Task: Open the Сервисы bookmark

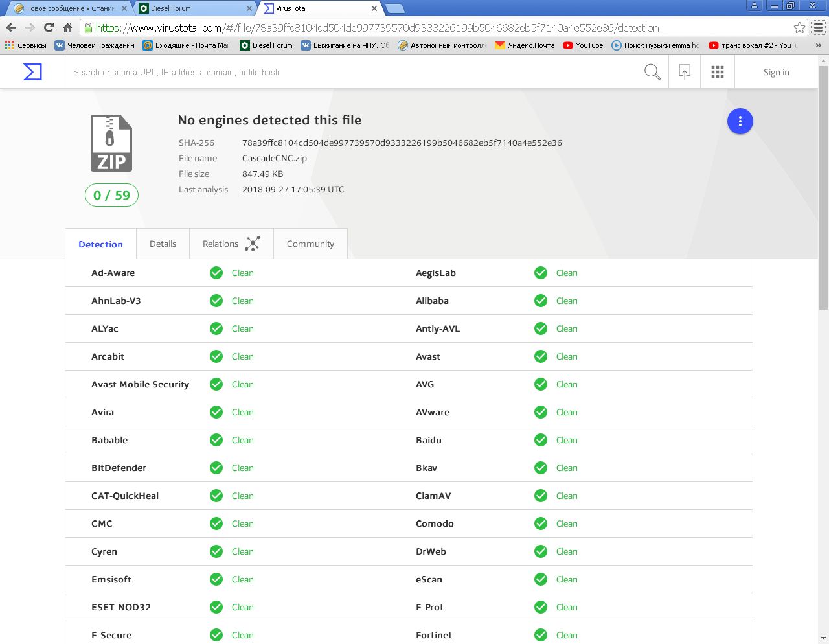Action: (x=26, y=45)
